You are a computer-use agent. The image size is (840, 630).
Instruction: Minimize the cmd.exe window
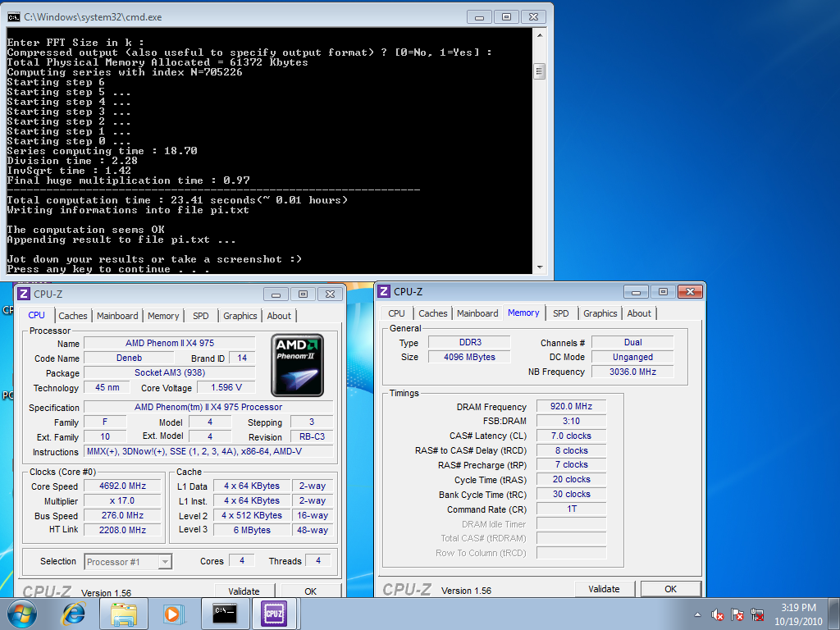(x=479, y=17)
